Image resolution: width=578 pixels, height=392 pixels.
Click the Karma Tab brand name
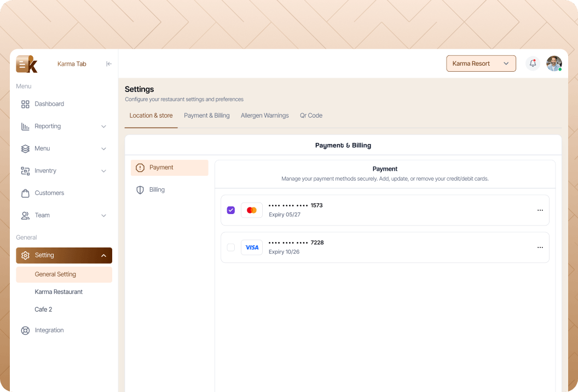(72, 64)
